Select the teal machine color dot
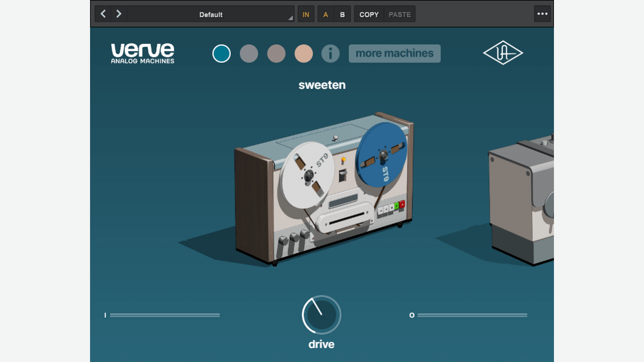Image resolution: width=644 pixels, height=362 pixels. coord(221,53)
